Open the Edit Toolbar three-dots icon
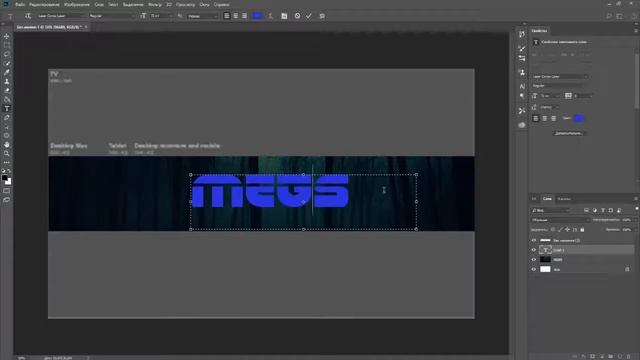Screen dimensions: 640x360 [7, 162]
